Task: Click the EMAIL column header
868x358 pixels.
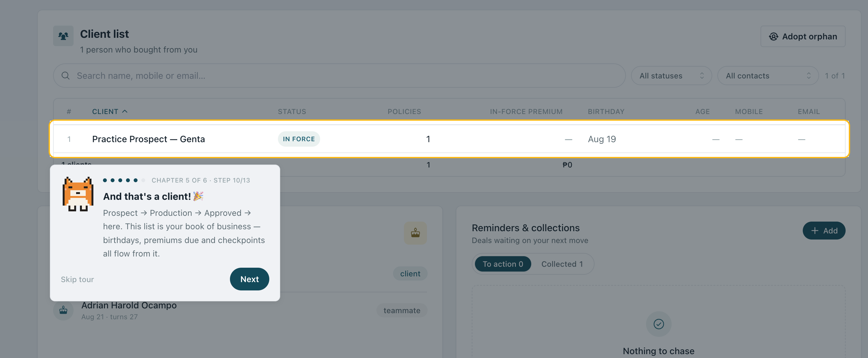Action: click(809, 111)
